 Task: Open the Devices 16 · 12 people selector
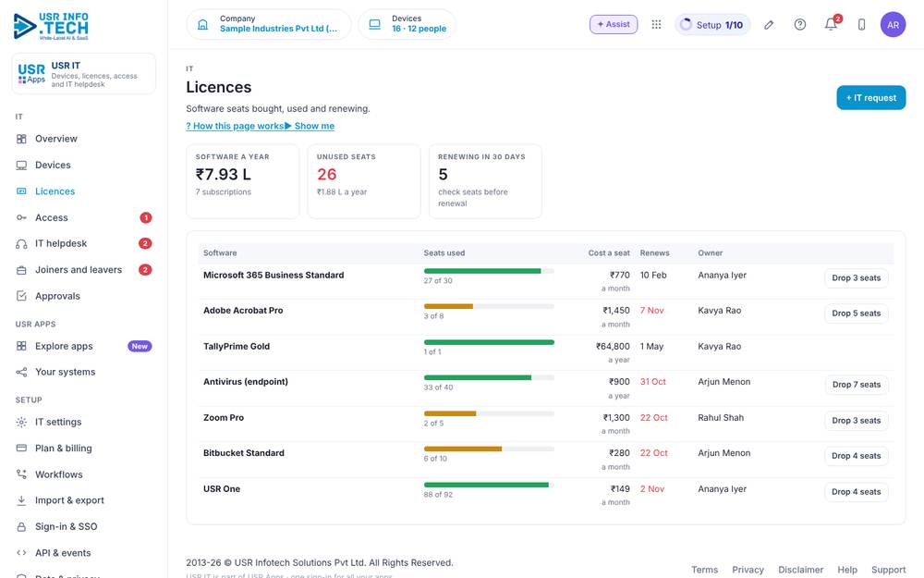[x=407, y=24]
